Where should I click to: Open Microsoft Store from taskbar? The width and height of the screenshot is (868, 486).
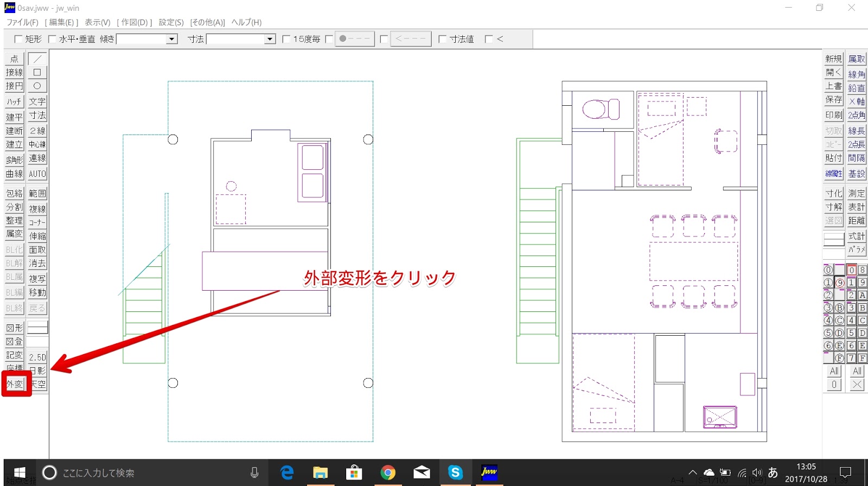coord(354,472)
